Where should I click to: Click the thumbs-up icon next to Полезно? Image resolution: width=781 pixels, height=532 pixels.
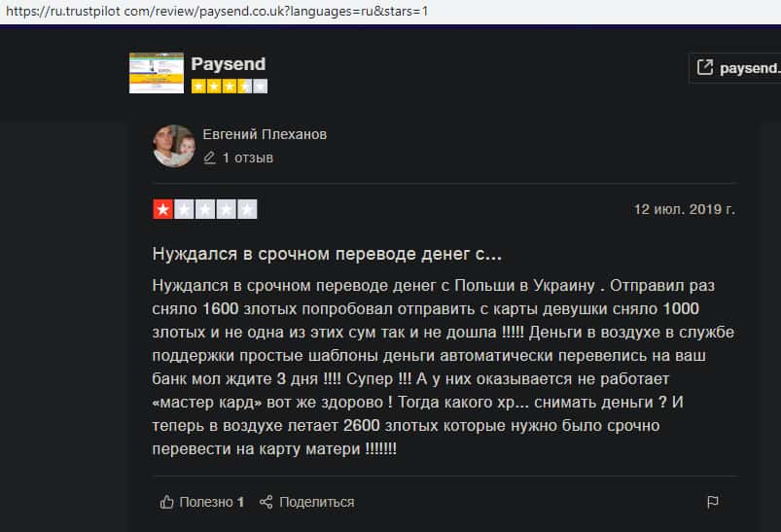(167, 502)
